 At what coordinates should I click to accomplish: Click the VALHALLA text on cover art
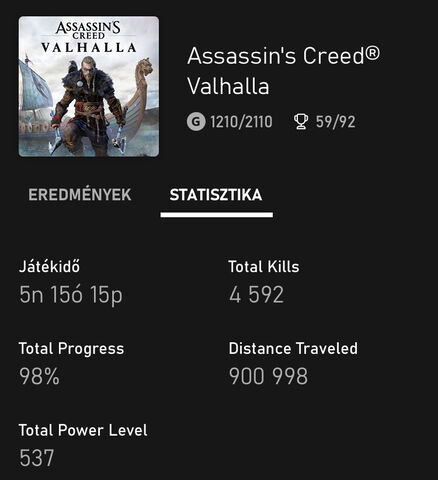click(x=89, y=48)
